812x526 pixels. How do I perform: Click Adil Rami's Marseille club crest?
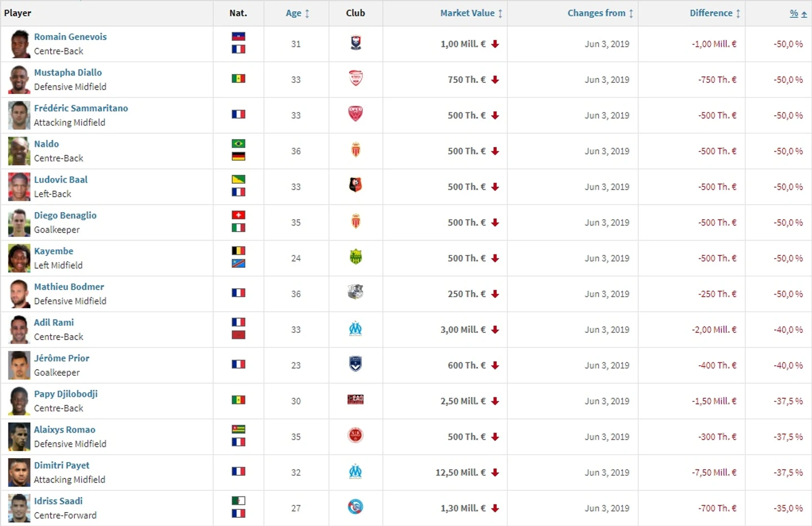(355, 329)
